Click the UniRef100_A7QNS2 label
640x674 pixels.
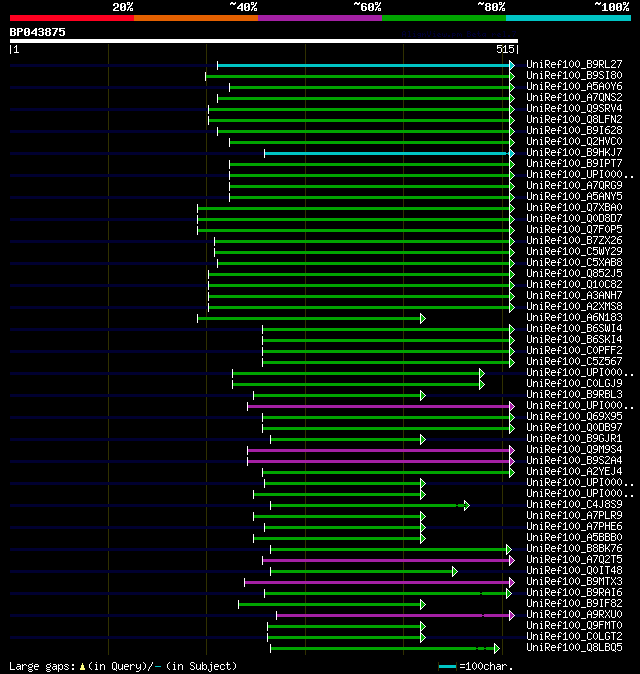(574, 98)
